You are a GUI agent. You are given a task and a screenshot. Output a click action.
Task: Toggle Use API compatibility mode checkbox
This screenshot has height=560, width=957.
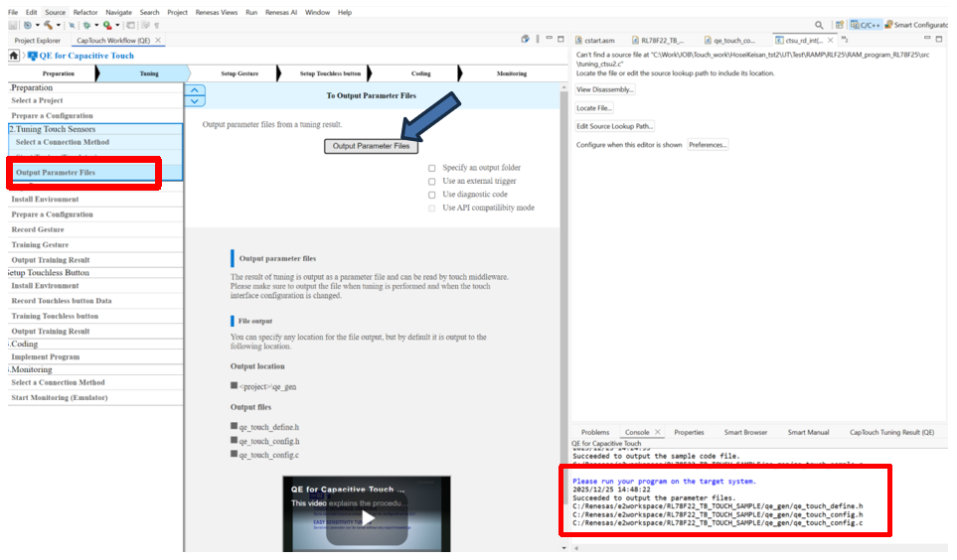(x=432, y=209)
